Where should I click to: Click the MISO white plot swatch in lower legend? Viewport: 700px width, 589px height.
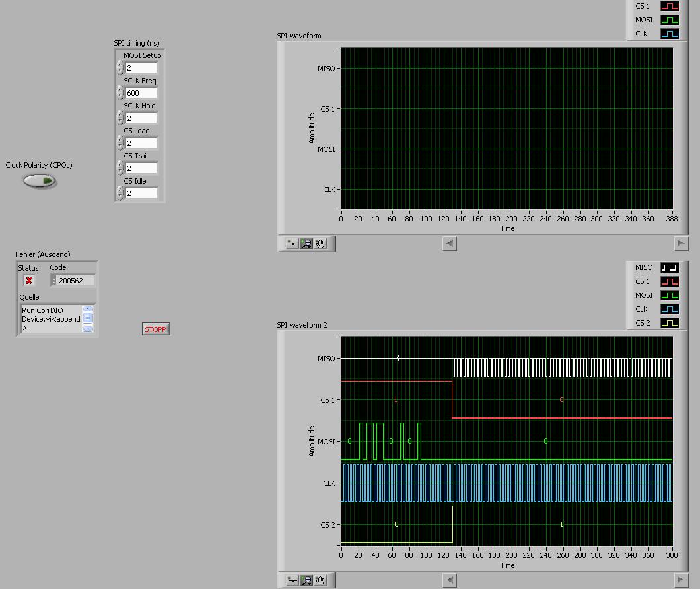pyautogui.click(x=670, y=267)
